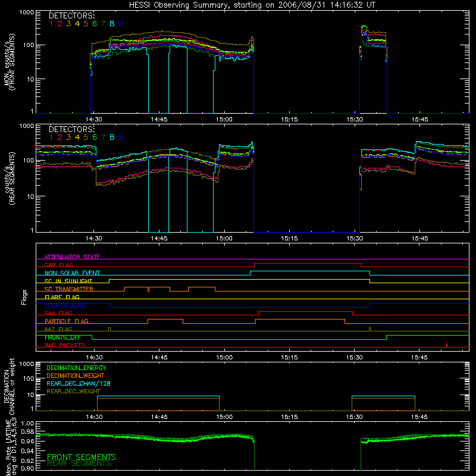The width and height of the screenshot is (476, 476).
Task: Click the 1000 tick on front segments axis
Action: click(27, 12)
